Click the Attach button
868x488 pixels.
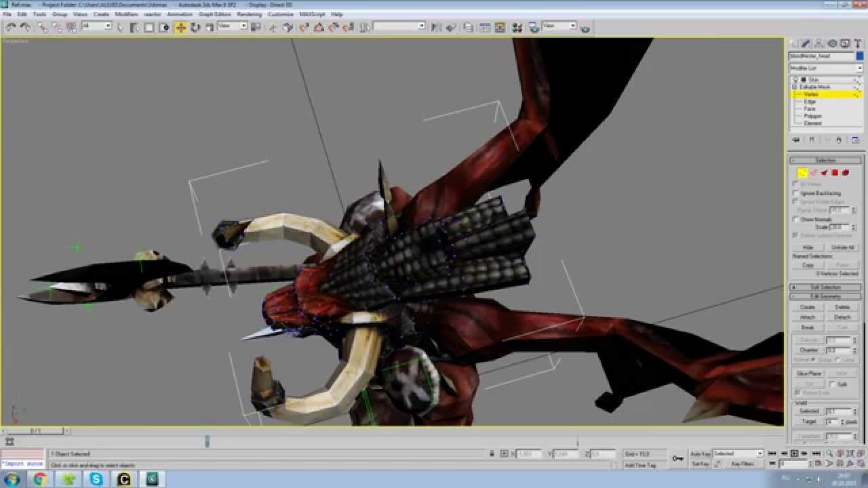coord(808,317)
